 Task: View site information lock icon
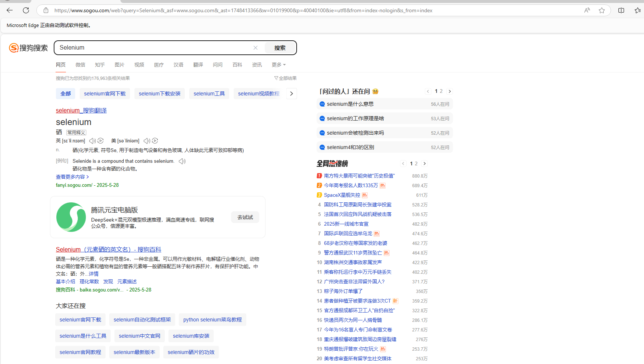(x=46, y=10)
